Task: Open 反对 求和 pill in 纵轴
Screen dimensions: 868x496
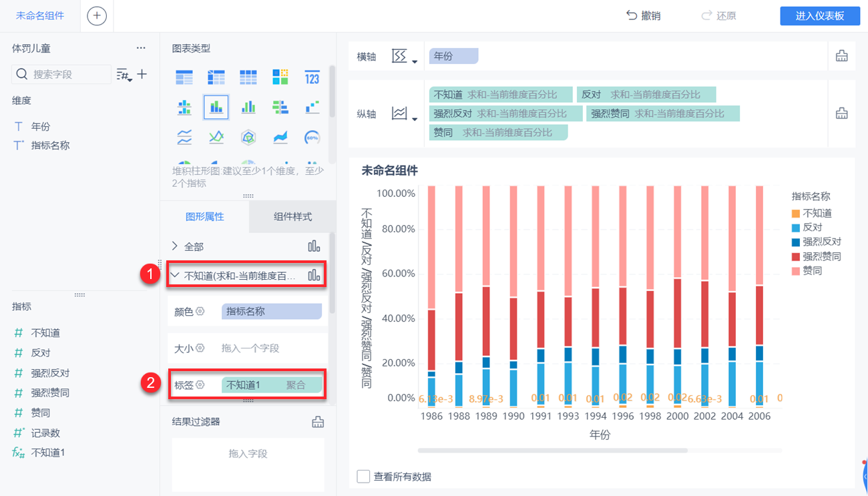Action: 646,95
